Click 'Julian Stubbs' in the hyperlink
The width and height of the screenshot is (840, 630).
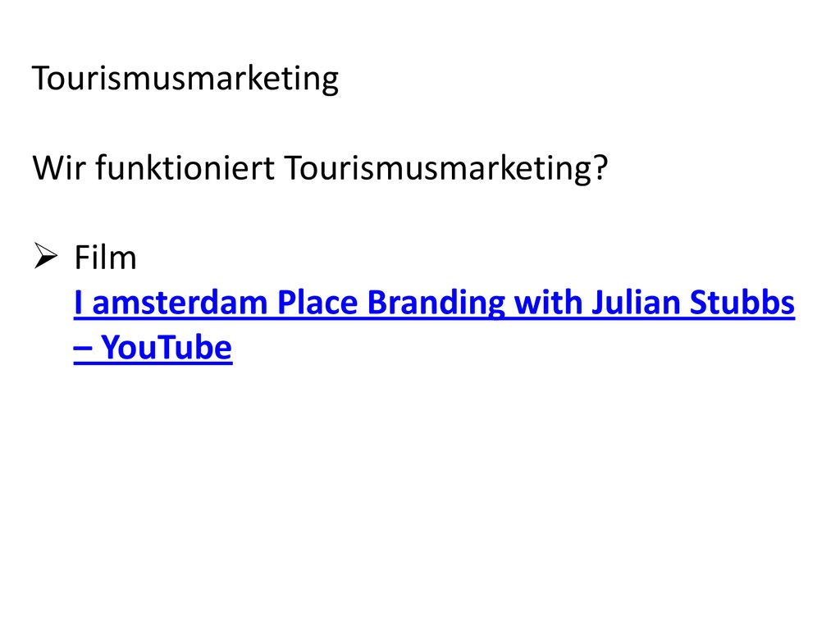693,302
